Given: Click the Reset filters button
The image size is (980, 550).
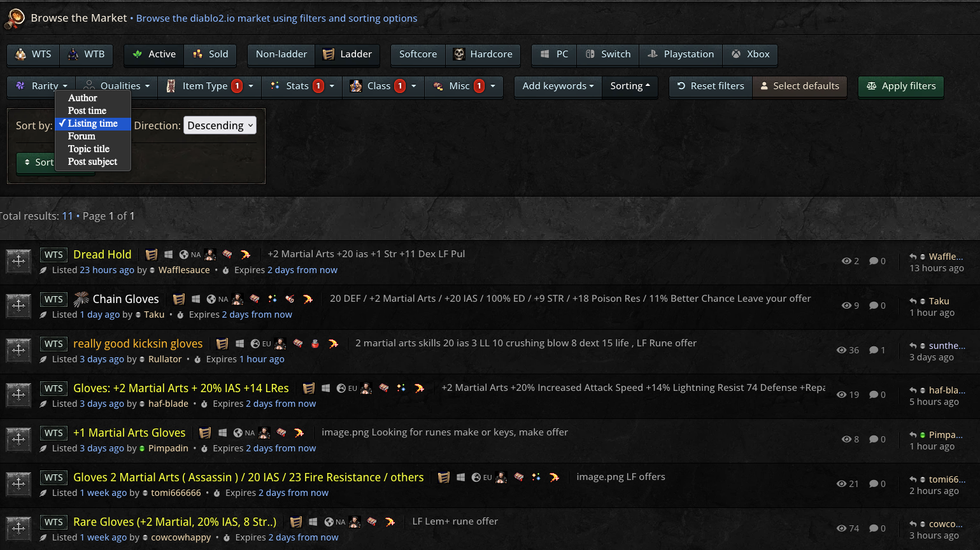Looking at the screenshot, I should click(x=710, y=86).
